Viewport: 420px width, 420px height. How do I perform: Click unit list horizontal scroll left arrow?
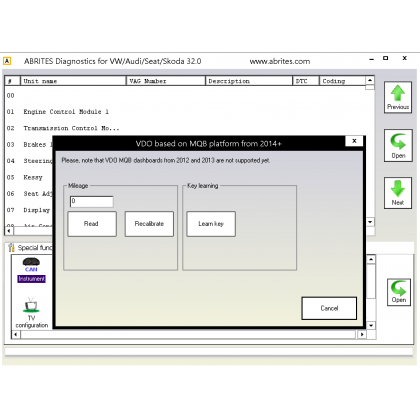click(x=9, y=230)
